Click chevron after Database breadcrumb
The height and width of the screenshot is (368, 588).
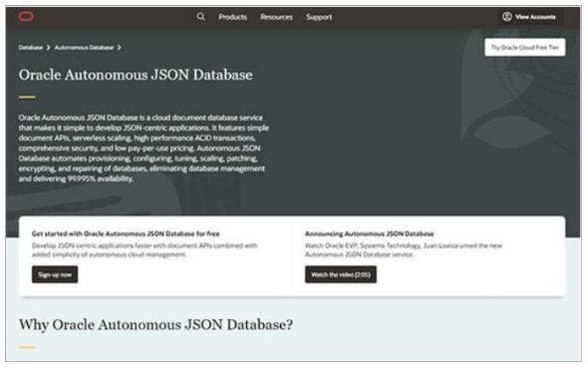tap(49, 48)
